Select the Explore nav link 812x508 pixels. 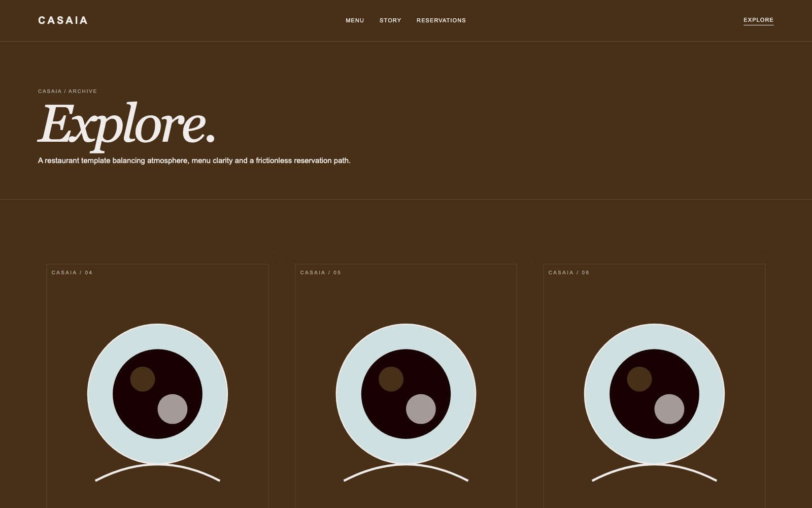758,20
